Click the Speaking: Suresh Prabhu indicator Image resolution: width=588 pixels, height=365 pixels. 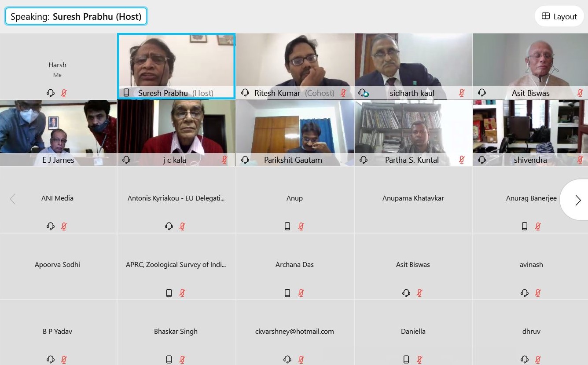(x=76, y=17)
